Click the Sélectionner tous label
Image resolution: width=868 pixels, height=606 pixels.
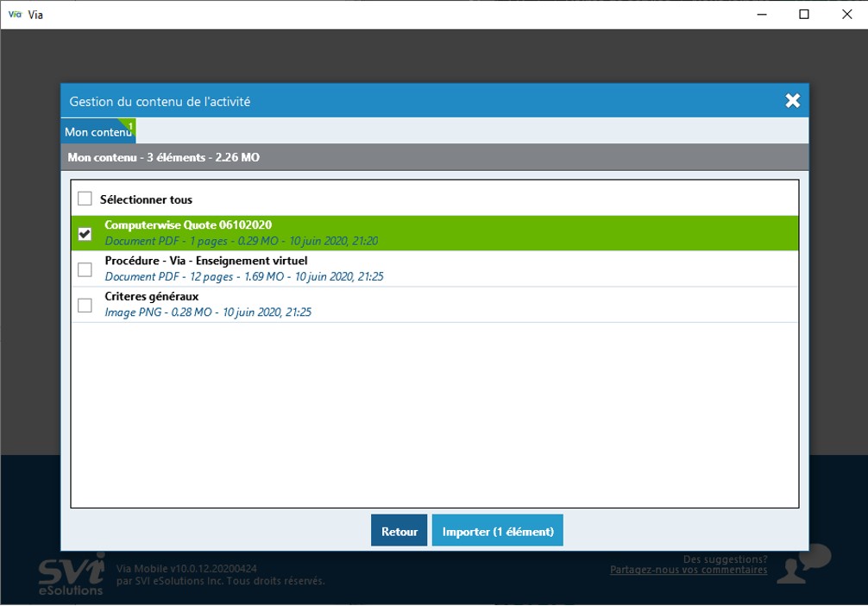pyautogui.click(x=146, y=199)
